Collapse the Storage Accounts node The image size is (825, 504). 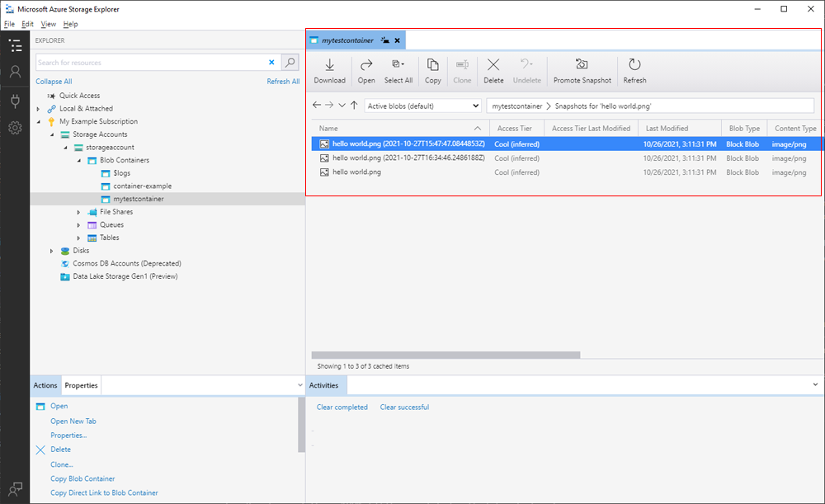point(51,134)
